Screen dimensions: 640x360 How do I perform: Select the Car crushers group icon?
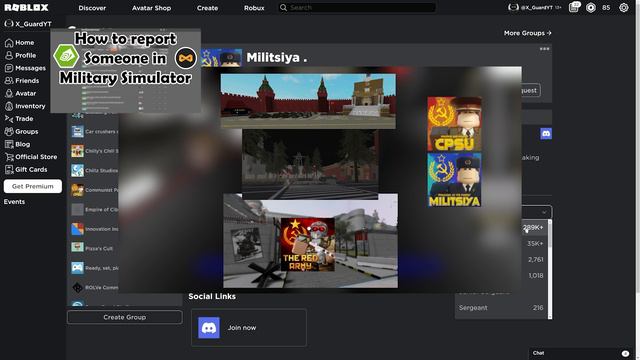pyautogui.click(x=77, y=131)
